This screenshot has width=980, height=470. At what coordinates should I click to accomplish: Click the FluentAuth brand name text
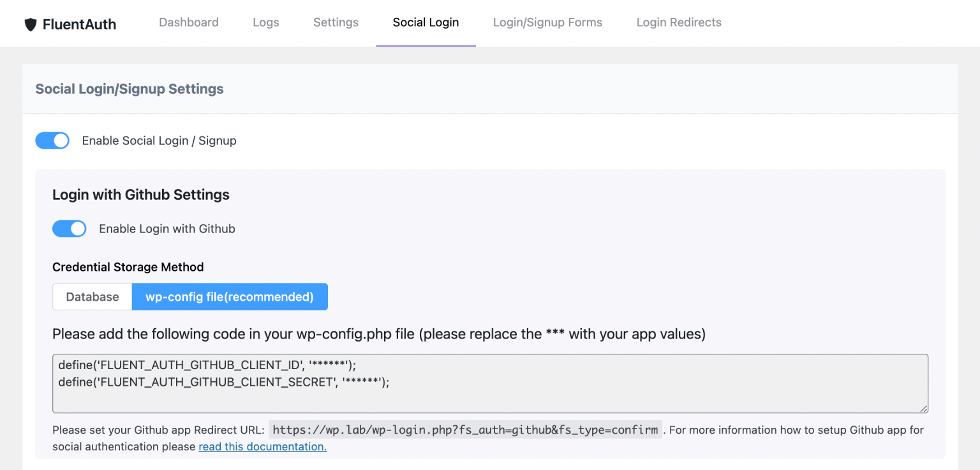click(x=78, y=24)
